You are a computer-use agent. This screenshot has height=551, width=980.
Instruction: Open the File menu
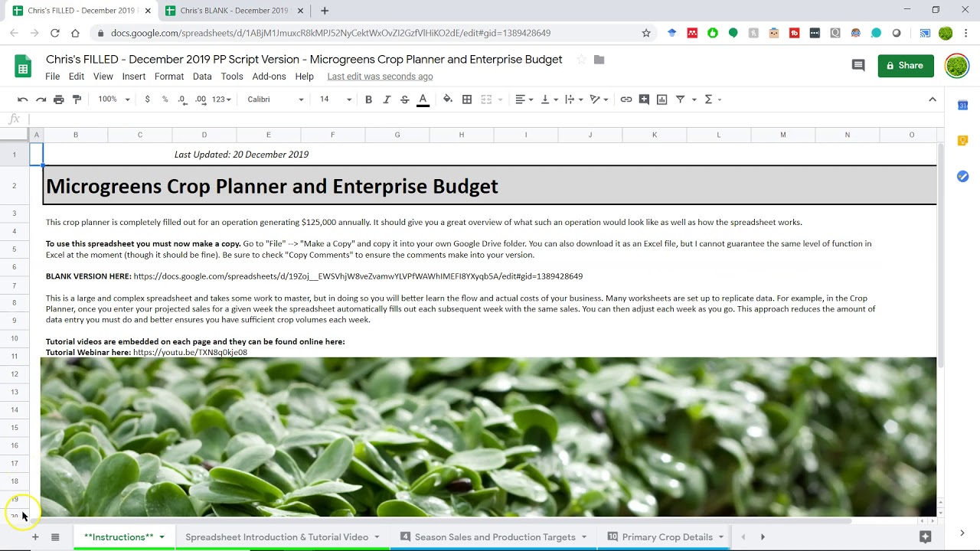pyautogui.click(x=52, y=77)
